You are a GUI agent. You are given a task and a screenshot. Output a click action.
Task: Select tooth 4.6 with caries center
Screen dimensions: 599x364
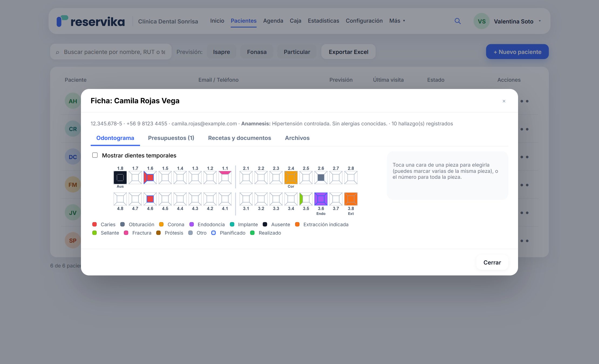point(150,199)
